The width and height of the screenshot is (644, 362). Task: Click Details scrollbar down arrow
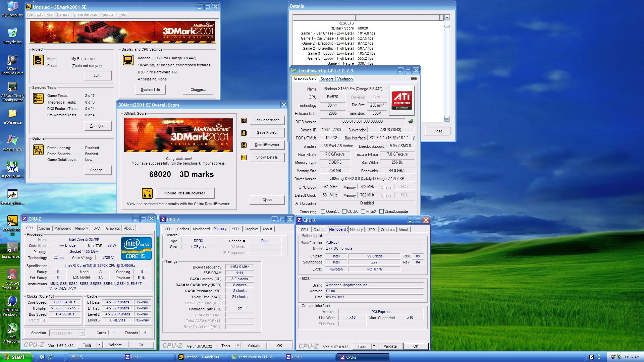(447, 119)
